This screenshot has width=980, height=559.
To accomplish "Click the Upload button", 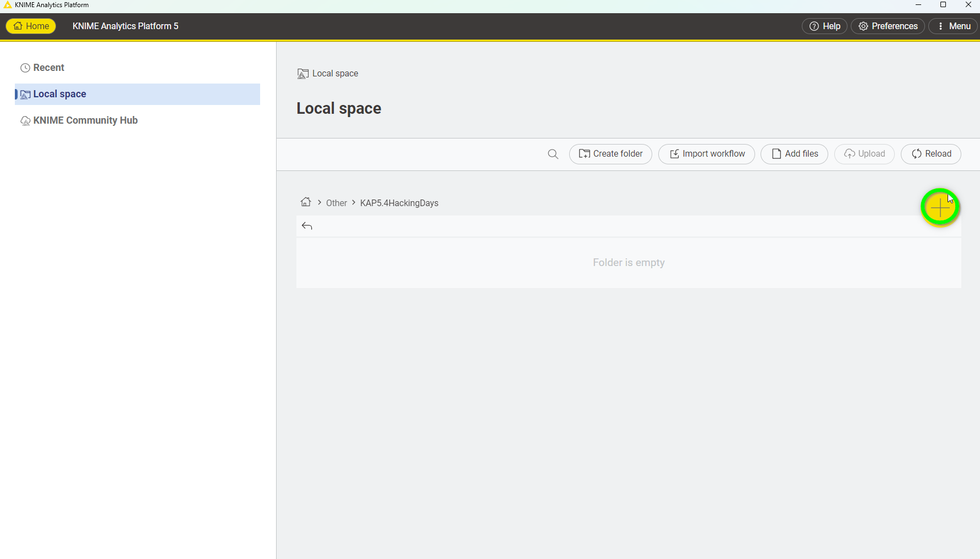I will 864,154.
